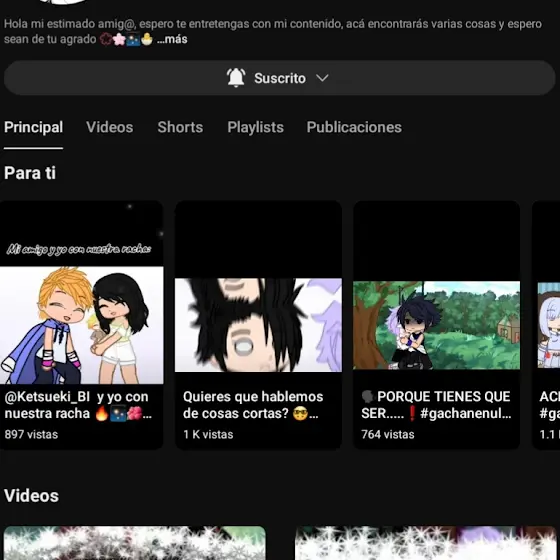This screenshot has width=560, height=560.
Task: Open second snowflake video thumbnail on right
Action: (x=425, y=543)
